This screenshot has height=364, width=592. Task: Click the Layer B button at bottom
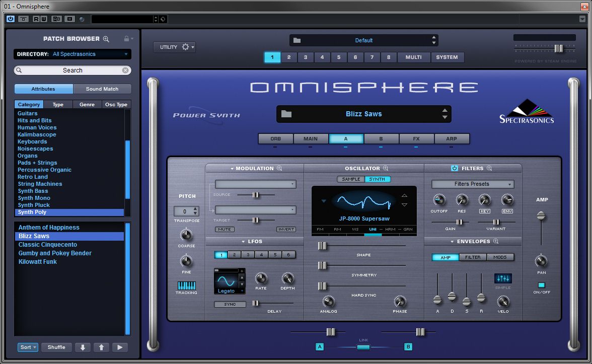408,346
